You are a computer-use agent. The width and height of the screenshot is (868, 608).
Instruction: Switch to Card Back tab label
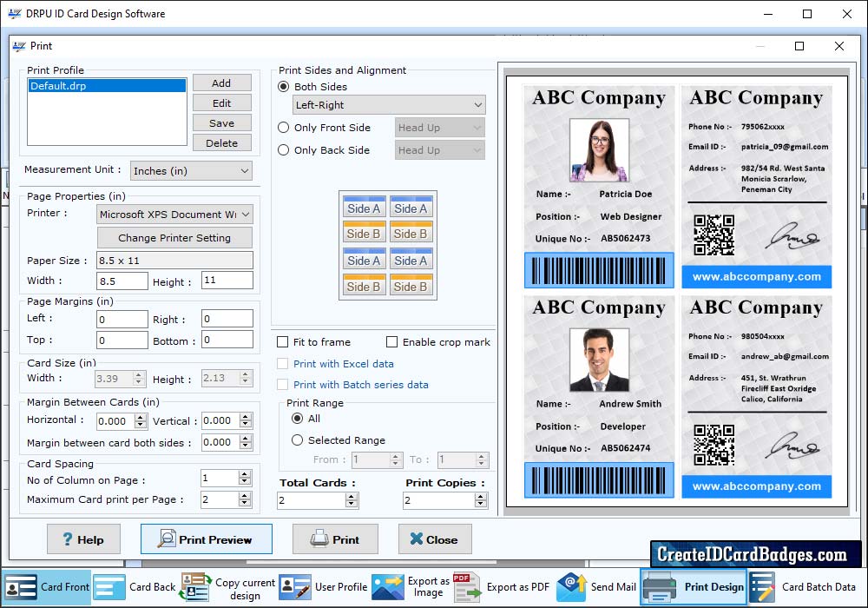(x=152, y=587)
